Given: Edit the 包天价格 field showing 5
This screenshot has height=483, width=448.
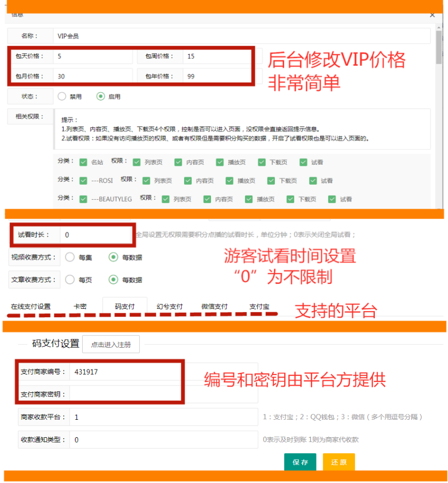Looking at the screenshot, I should (x=93, y=56).
